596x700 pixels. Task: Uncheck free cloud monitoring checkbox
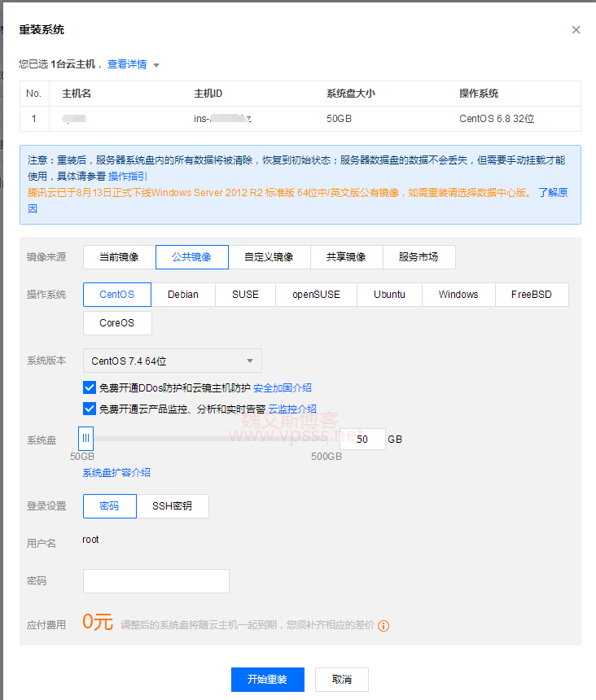[x=90, y=409]
